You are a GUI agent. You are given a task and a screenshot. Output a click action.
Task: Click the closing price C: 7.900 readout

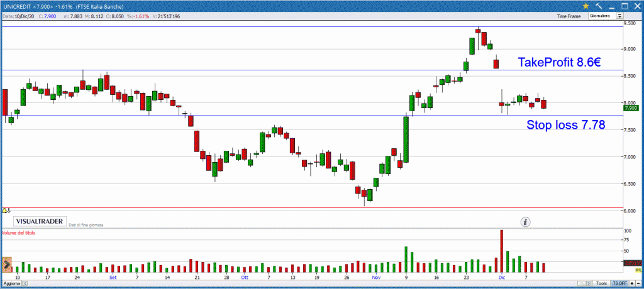click(46, 16)
